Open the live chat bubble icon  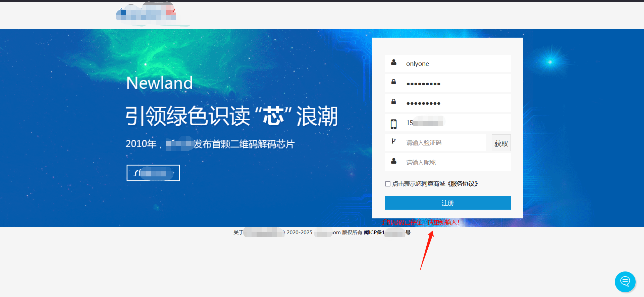[x=625, y=282]
